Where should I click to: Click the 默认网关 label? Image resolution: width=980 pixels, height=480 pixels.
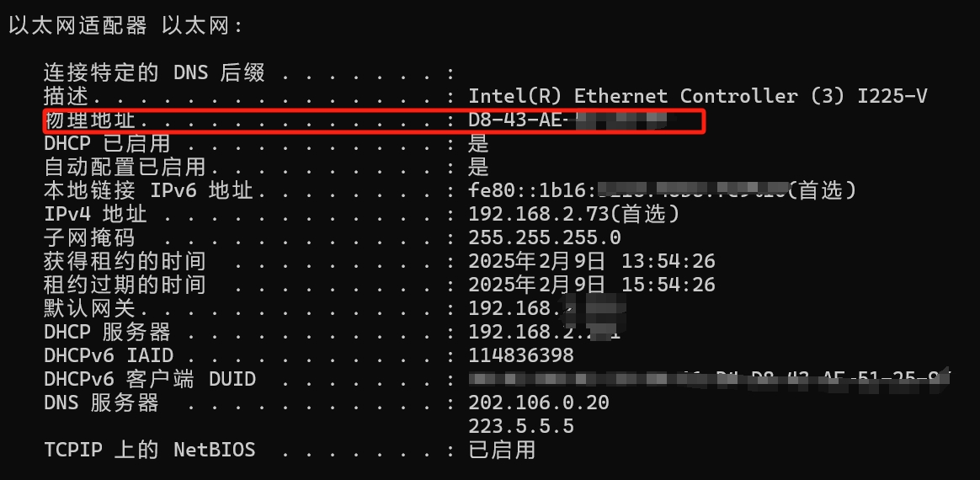pyautogui.click(x=89, y=309)
